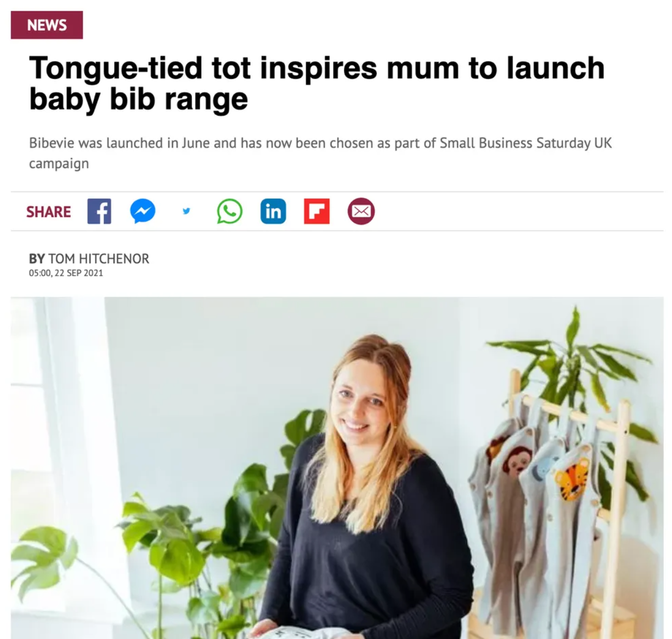Click the red Flipboard share icon

pos(317,211)
